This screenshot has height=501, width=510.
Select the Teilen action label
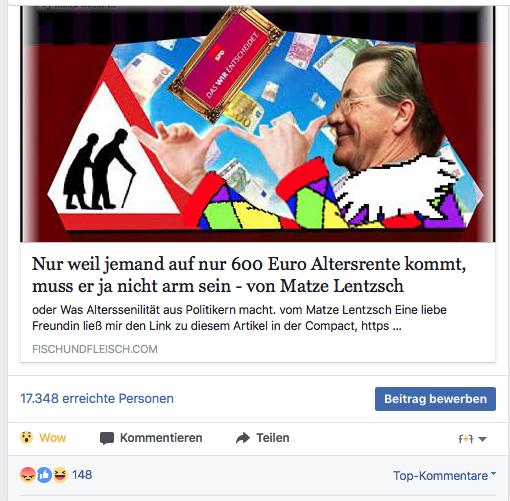[273, 438]
